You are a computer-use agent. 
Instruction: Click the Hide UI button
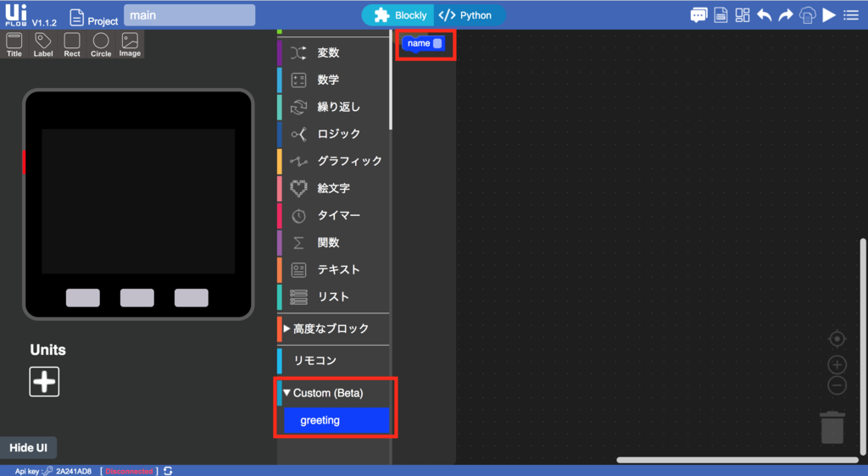(x=28, y=448)
